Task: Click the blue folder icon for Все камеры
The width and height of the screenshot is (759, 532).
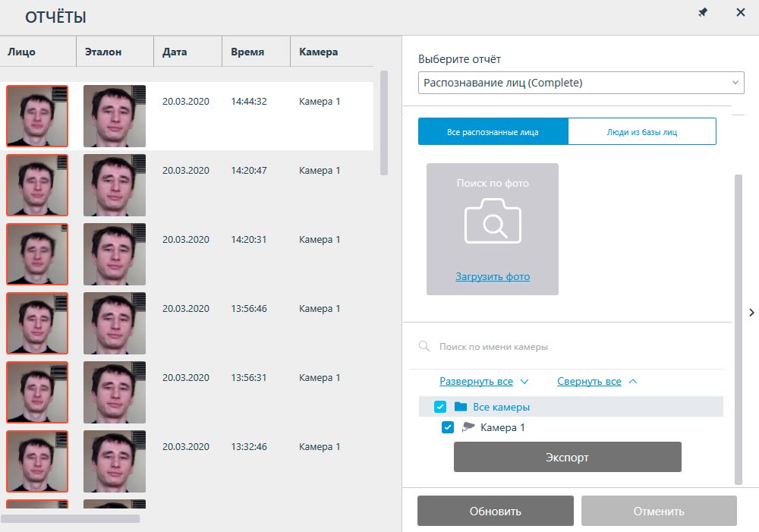Action: [461, 407]
